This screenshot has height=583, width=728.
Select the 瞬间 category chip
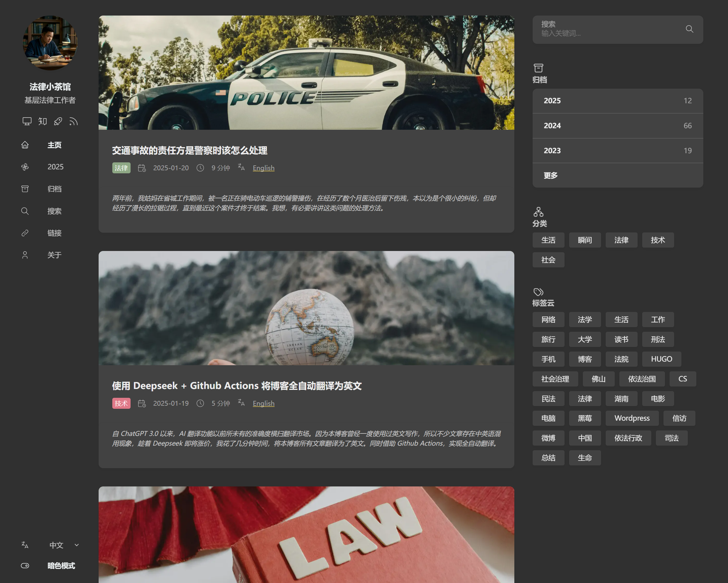tap(585, 240)
